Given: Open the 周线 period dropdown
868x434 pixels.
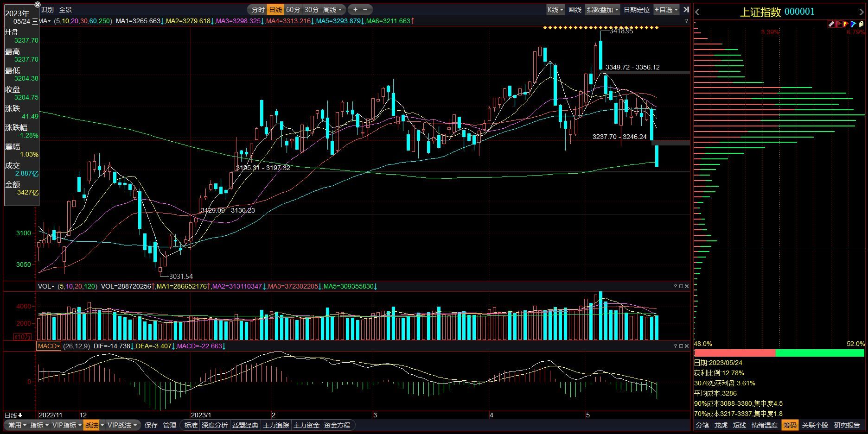Looking at the screenshot, I should 332,10.
